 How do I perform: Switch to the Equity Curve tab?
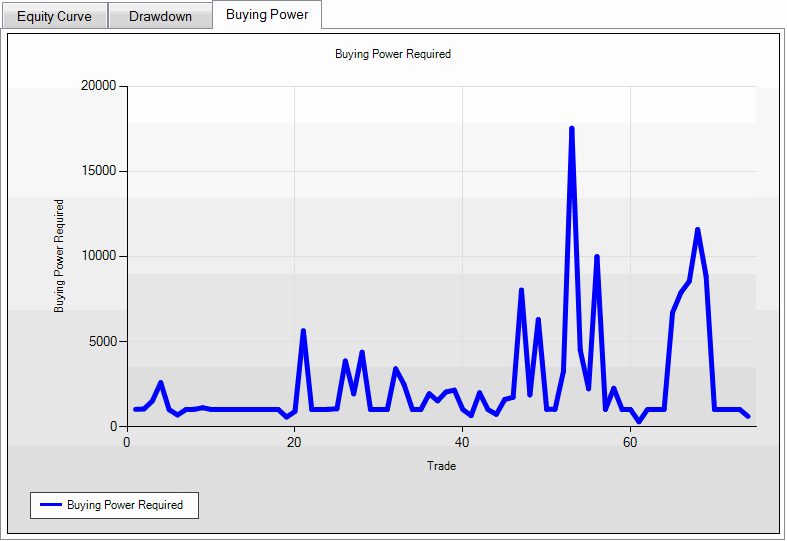coord(54,16)
